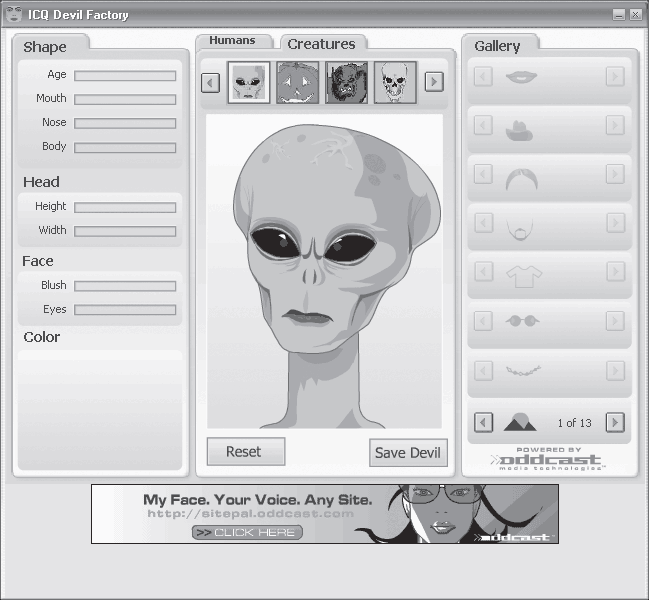Click the mouth icon in Gallery

[x=519, y=76]
